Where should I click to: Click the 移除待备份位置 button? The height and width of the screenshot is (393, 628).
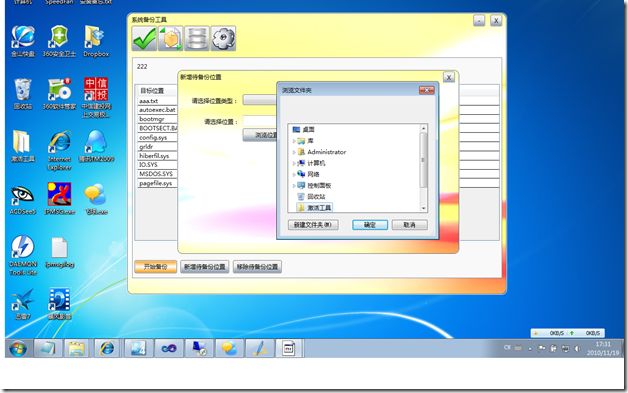pos(257,267)
